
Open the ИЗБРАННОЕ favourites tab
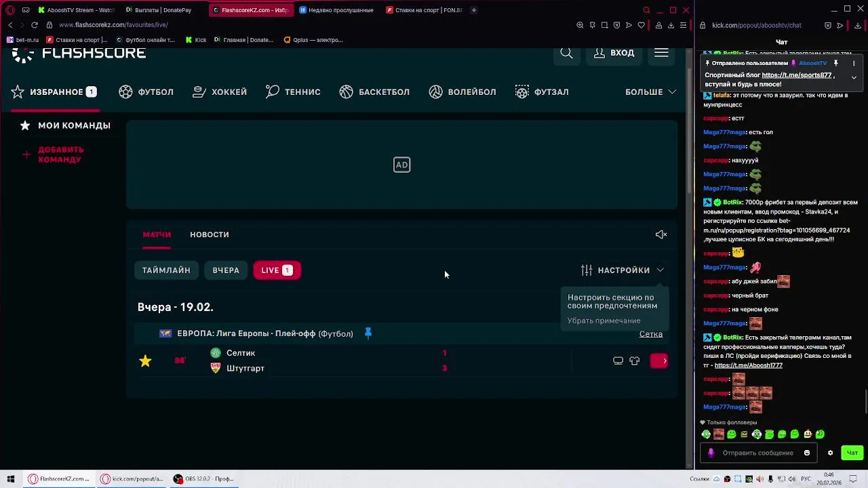coord(54,91)
